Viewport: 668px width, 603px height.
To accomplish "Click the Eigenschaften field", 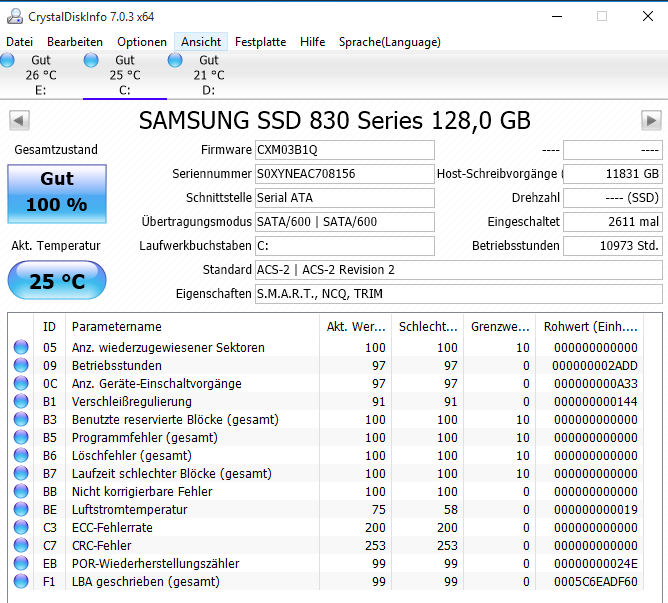I will pyautogui.click(x=459, y=294).
